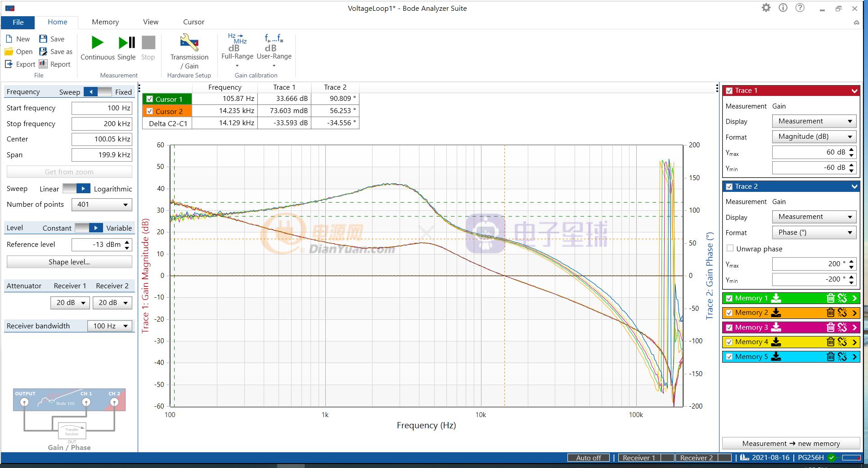Store Memory 3 data with download icon

tap(776, 327)
